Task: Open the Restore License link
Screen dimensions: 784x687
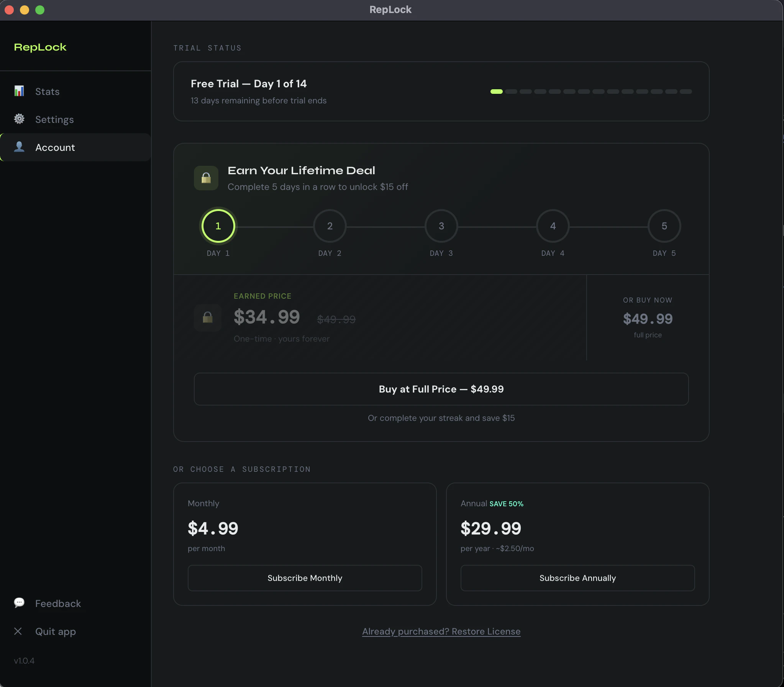Action: point(441,631)
